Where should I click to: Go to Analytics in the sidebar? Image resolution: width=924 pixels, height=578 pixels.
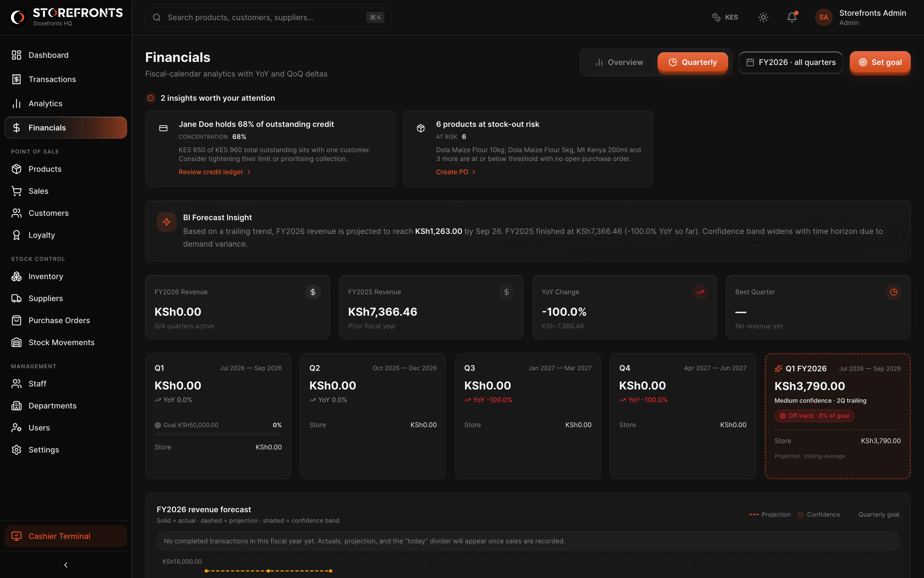tap(66, 103)
